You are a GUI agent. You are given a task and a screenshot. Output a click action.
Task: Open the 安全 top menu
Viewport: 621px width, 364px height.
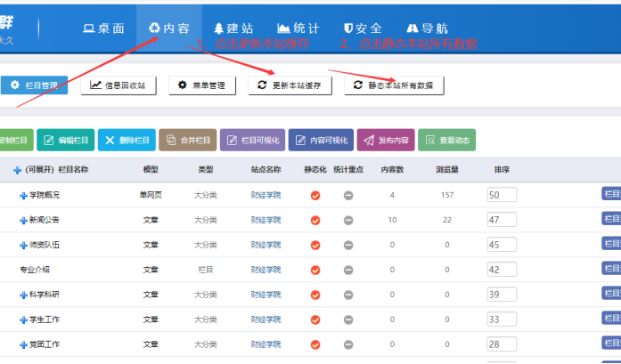pos(363,28)
